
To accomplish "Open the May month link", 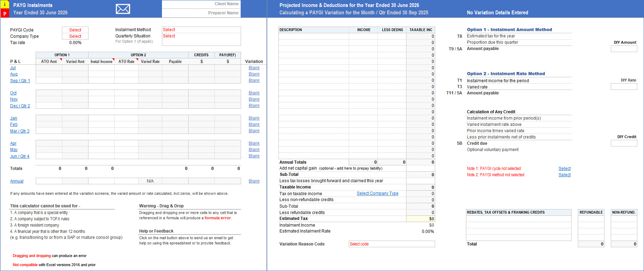I will [14, 150].
